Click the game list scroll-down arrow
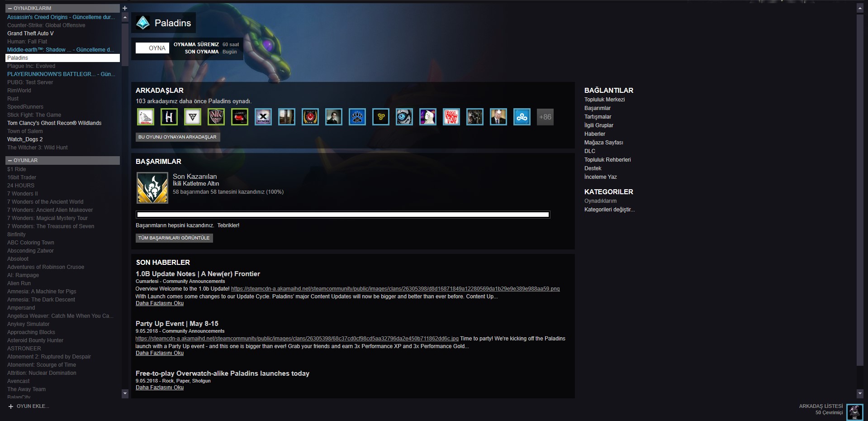This screenshot has width=868, height=421. coord(125,394)
